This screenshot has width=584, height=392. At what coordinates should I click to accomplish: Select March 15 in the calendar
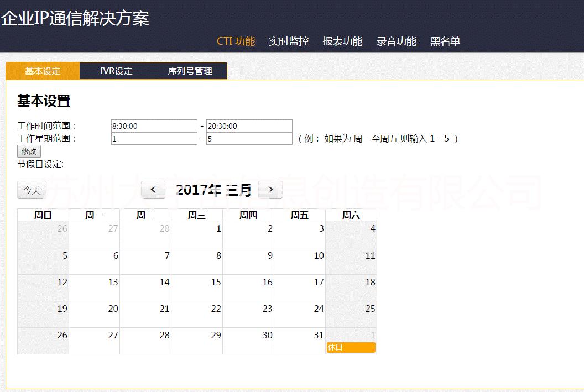(197, 288)
